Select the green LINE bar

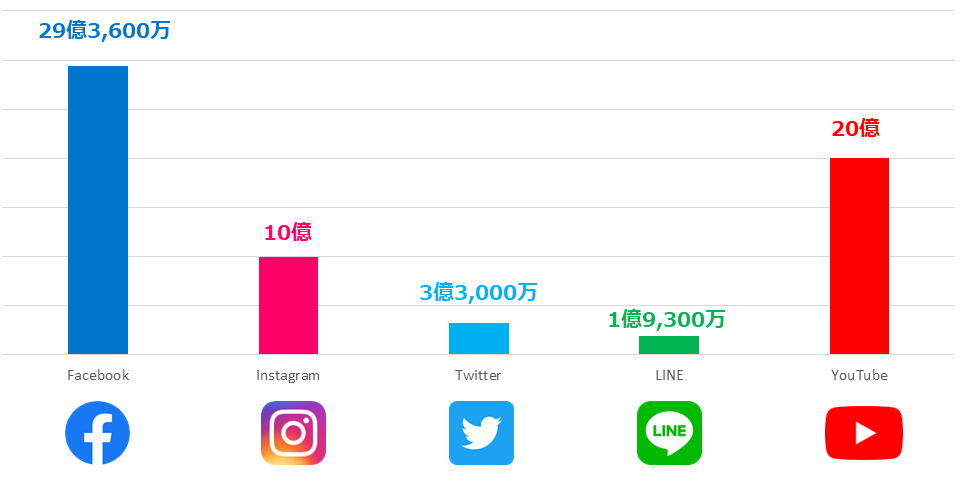tap(669, 345)
